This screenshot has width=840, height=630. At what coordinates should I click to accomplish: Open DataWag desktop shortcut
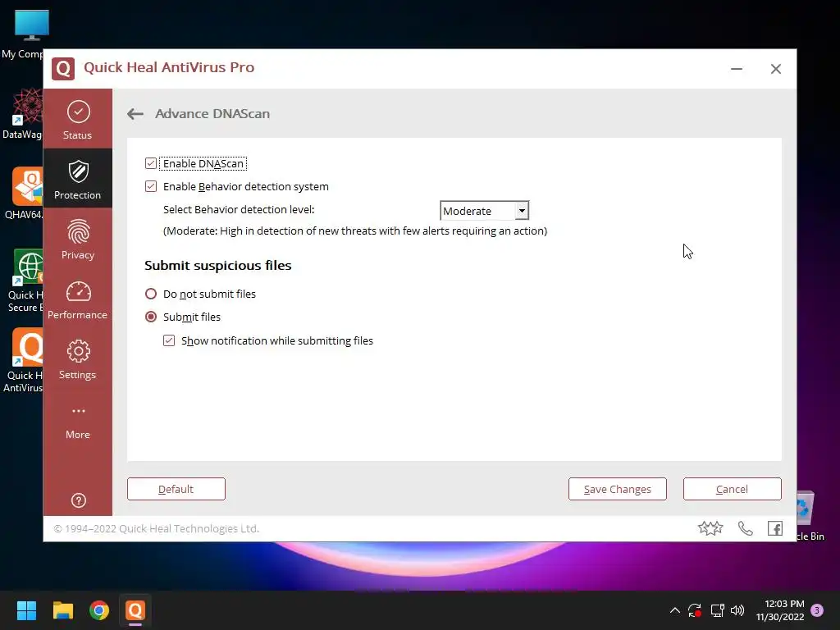point(22,114)
